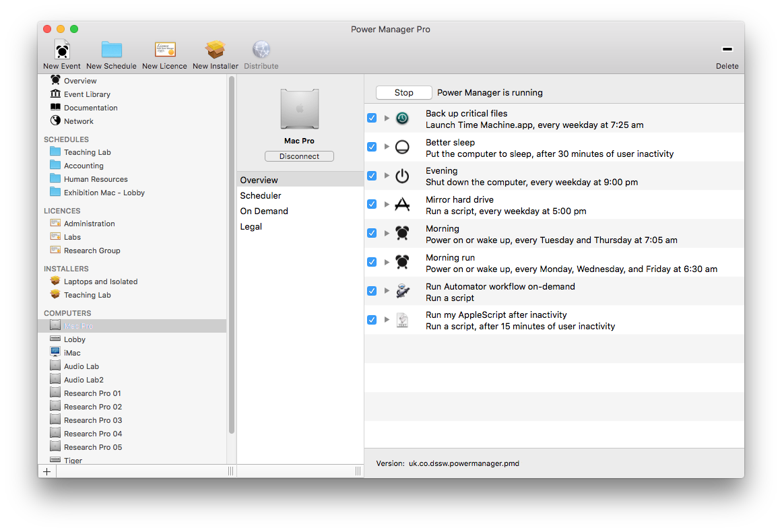Open the Documentation book icon
The width and height of the screenshot is (782, 532).
tap(55, 106)
